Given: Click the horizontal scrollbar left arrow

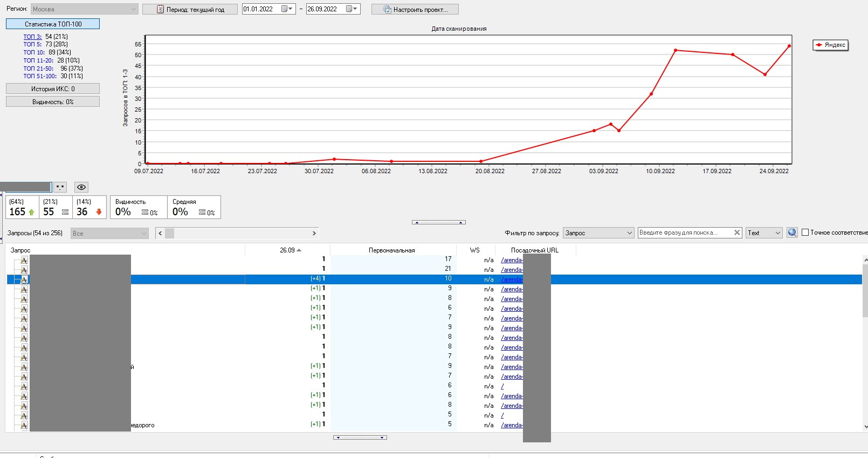Looking at the screenshot, I should coord(160,233).
